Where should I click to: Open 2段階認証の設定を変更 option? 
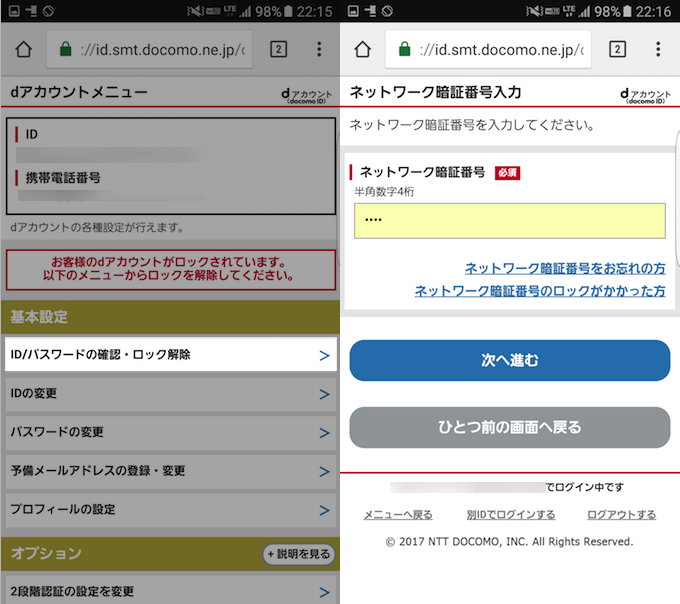pos(169,591)
